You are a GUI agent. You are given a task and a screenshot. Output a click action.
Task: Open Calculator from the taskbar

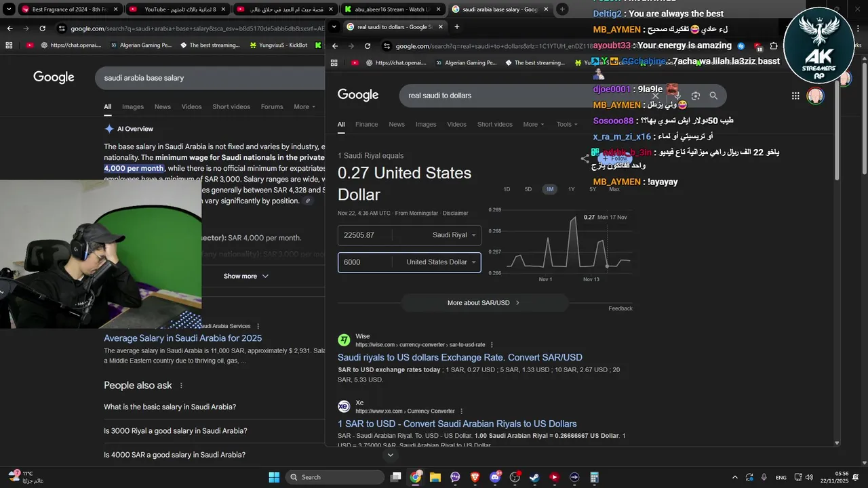click(x=594, y=477)
